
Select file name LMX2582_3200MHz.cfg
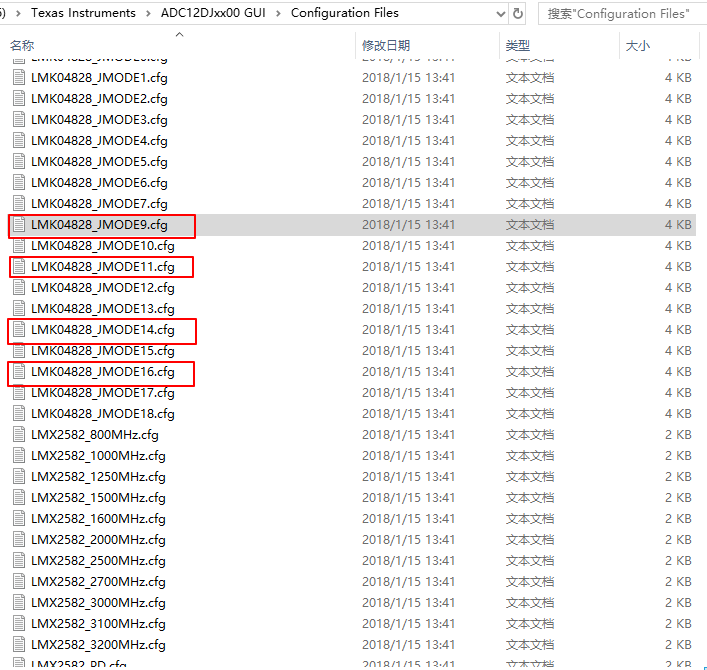(98, 645)
